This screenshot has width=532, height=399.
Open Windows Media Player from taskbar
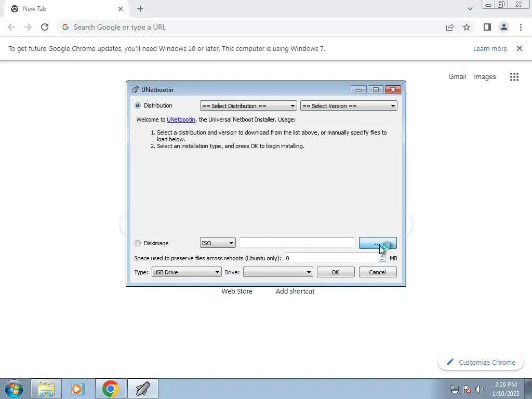pyautogui.click(x=78, y=389)
